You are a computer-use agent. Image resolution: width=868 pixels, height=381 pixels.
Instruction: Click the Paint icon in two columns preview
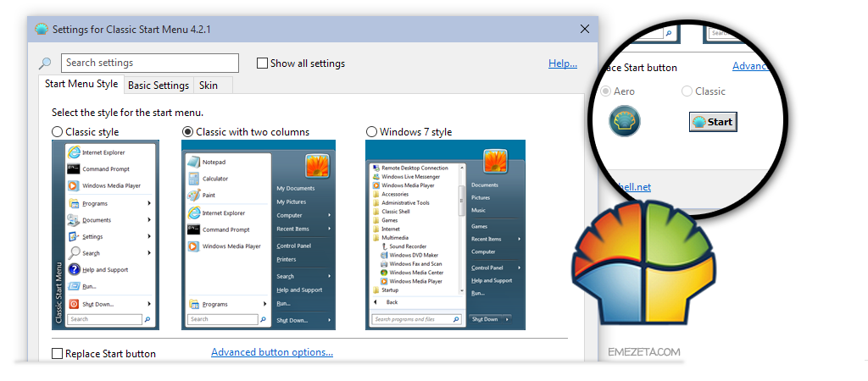[193, 196]
